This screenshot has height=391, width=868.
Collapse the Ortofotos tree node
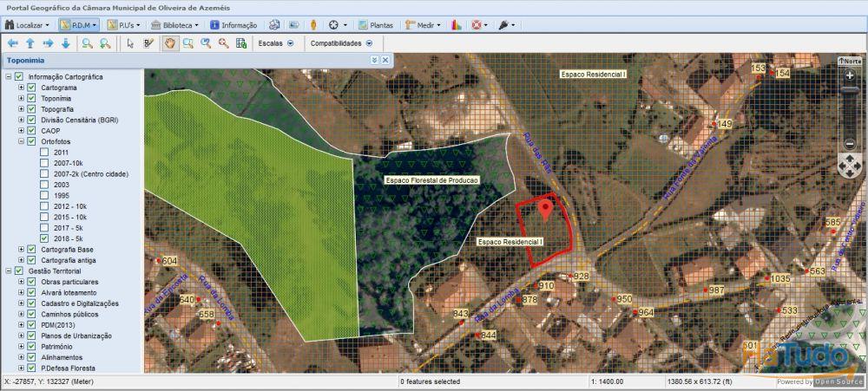tap(21, 141)
